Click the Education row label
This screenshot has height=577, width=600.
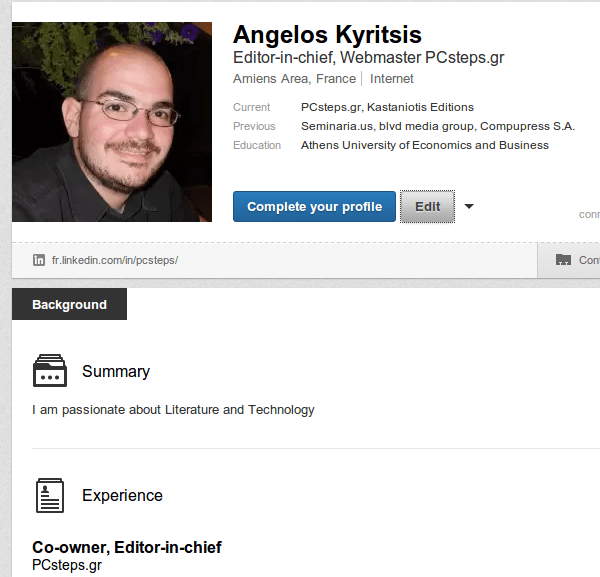(257, 145)
